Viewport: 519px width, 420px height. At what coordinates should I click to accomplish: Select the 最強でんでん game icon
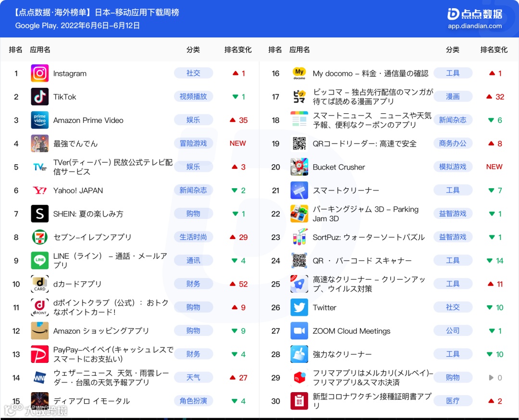click(x=40, y=144)
